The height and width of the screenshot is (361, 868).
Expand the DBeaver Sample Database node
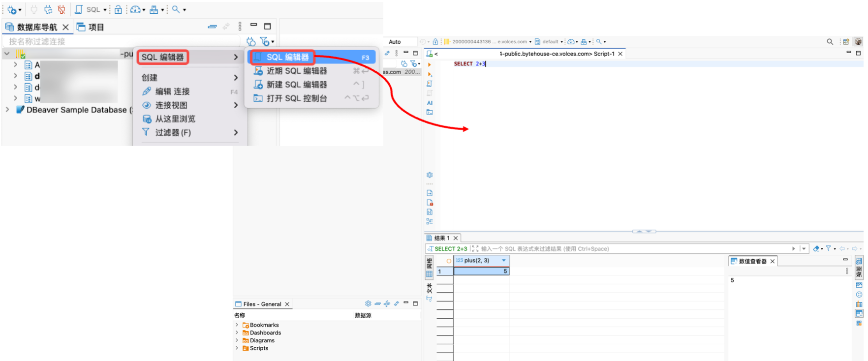tap(7, 110)
